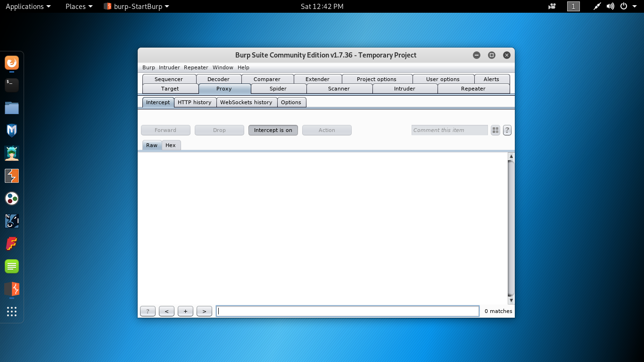Toggle interception off via Intercept is on
644x362 pixels.
273,130
